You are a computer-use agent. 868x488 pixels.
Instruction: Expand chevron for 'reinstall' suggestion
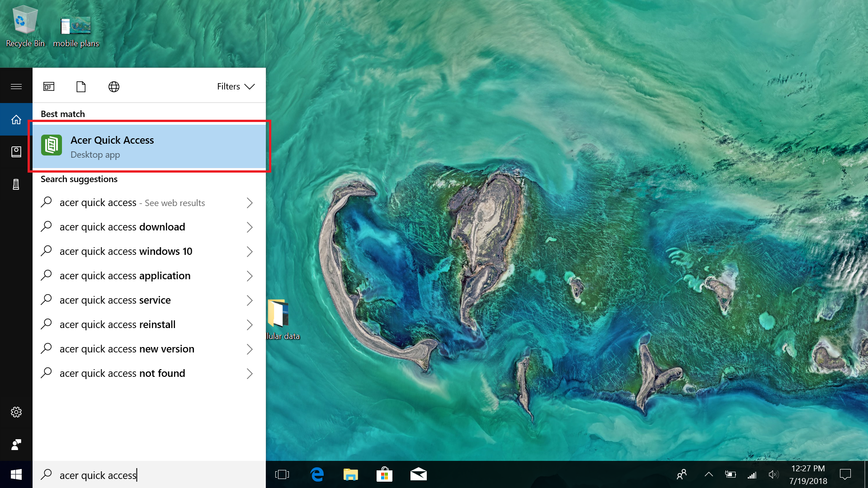pos(250,325)
